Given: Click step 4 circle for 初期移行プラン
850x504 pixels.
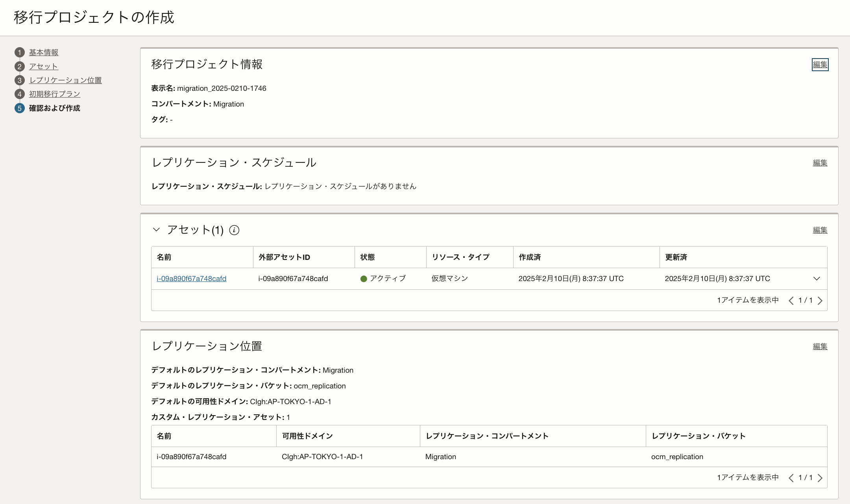Looking at the screenshot, I should 20,94.
